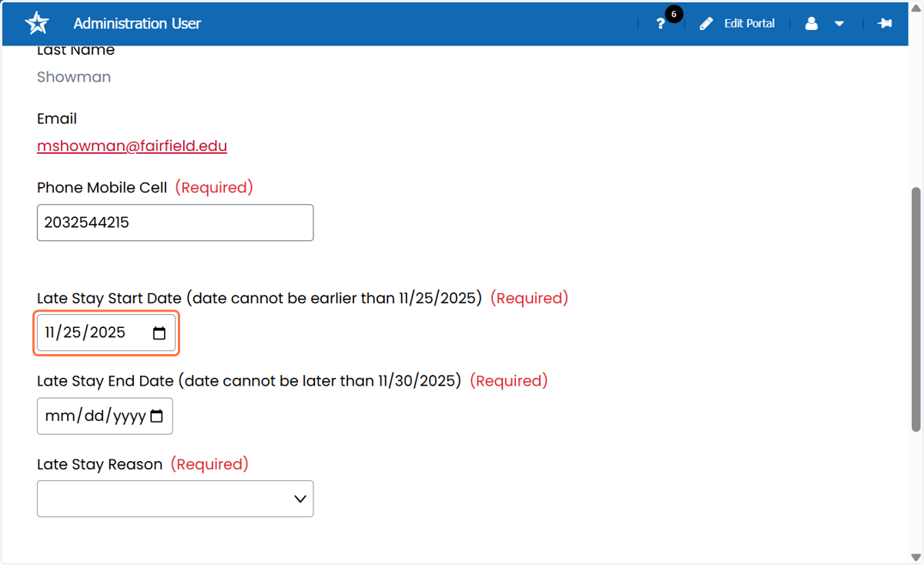Click the Edit Portal pencil icon
The image size is (924, 565).
pos(706,24)
